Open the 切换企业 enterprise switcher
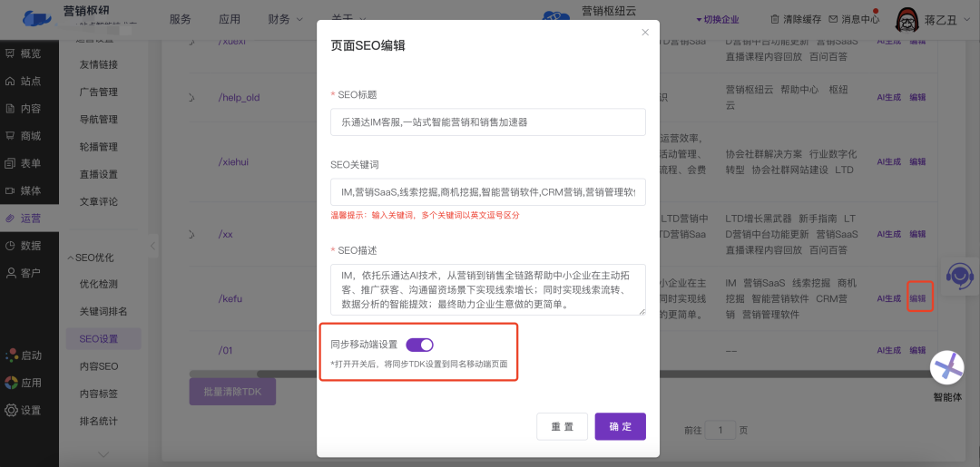 pyautogui.click(x=717, y=19)
